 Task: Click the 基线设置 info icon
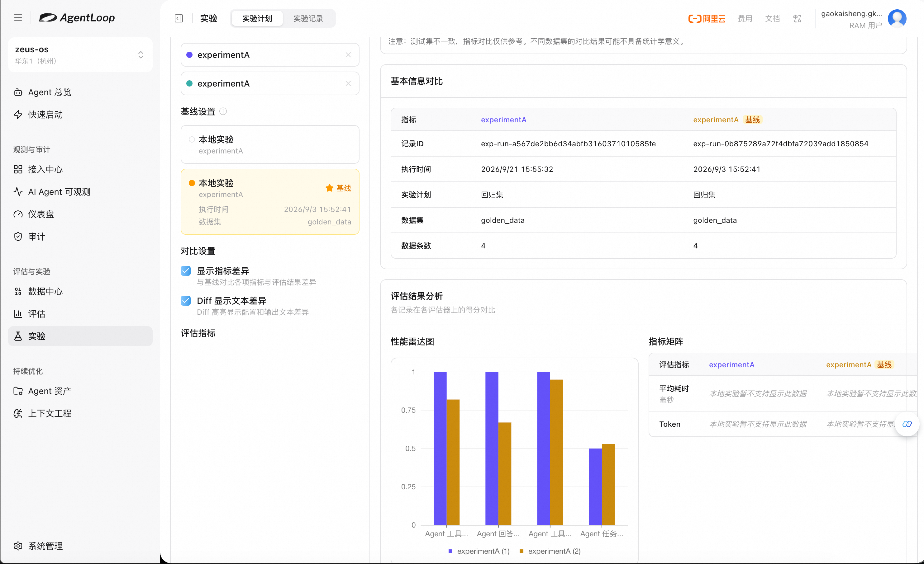pos(223,111)
